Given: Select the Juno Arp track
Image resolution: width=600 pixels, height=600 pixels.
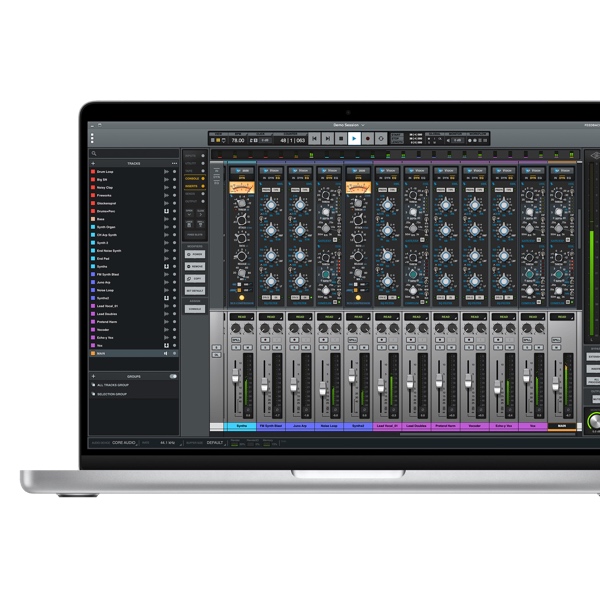Looking at the screenshot, I should pos(134,282).
